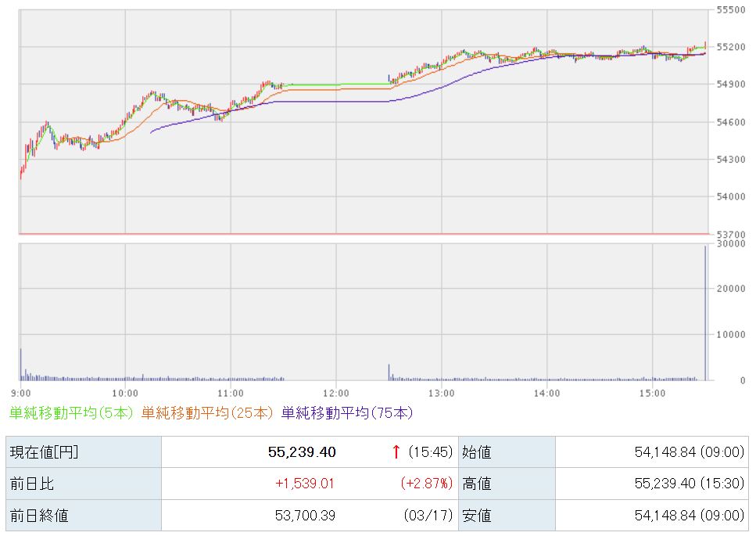Viewport: 756px width, 536px height.
Task: Click the 30000 volume axis label
Action: point(730,244)
